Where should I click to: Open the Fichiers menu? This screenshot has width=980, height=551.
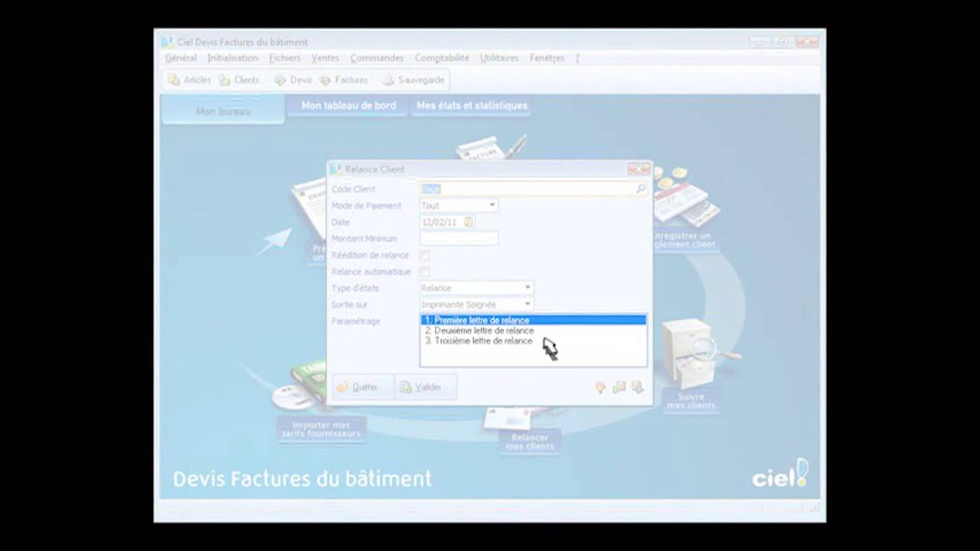285,58
